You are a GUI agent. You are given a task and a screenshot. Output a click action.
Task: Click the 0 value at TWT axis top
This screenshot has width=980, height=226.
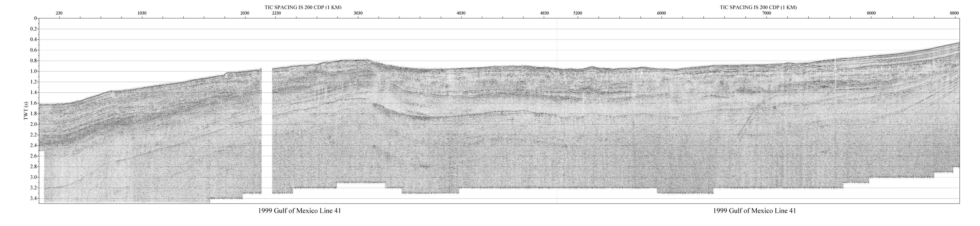(x=35, y=18)
